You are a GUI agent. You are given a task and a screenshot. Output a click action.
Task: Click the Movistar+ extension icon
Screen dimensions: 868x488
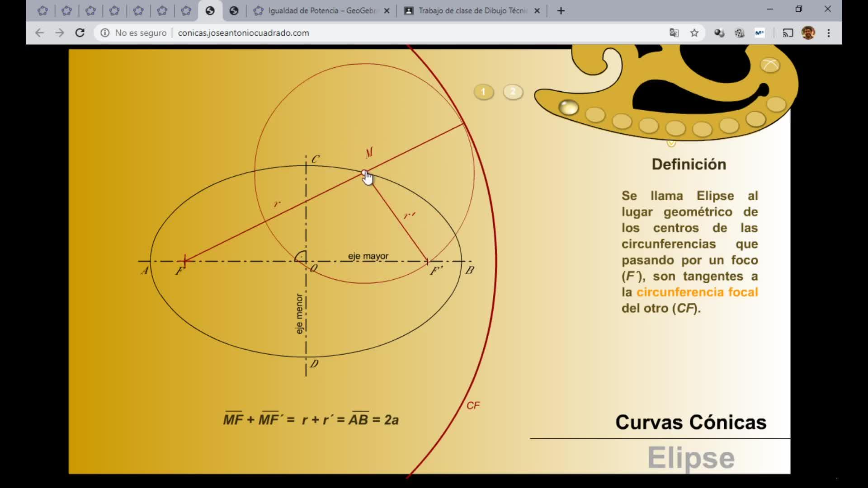tap(759, 33)
